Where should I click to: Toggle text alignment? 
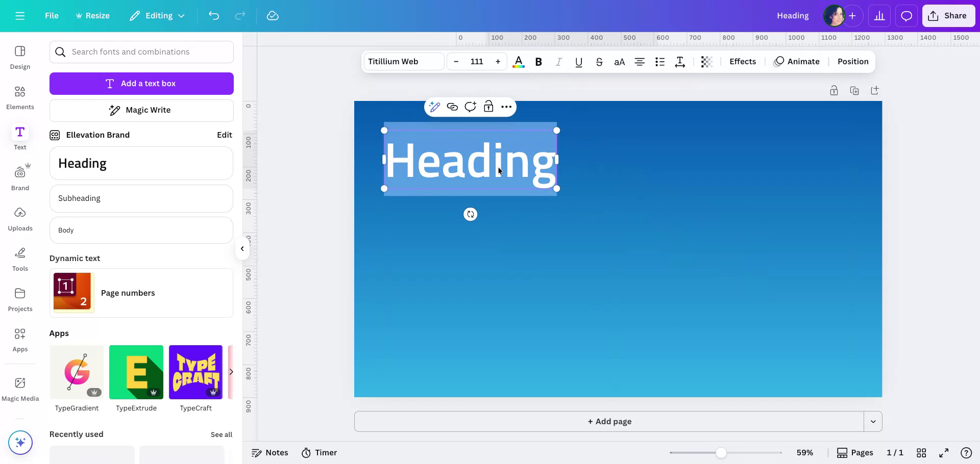point(639,61)
